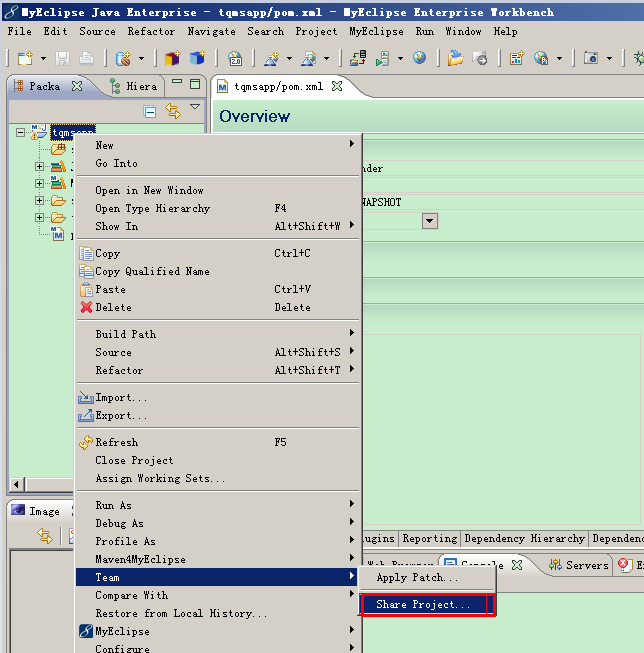
Task: Click the Save toolbar icon
Action: click(x=62, y=58)
